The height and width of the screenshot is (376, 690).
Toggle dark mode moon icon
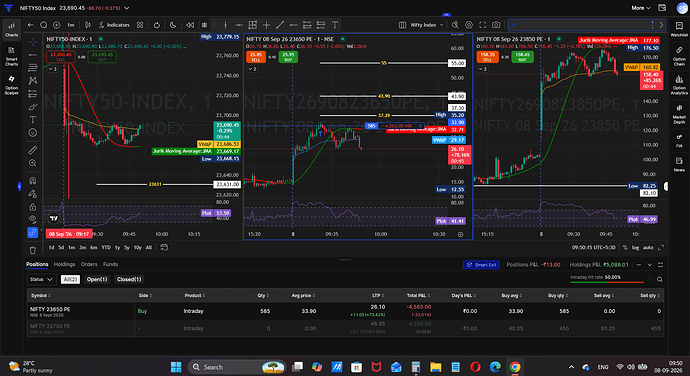coord(173,25)
